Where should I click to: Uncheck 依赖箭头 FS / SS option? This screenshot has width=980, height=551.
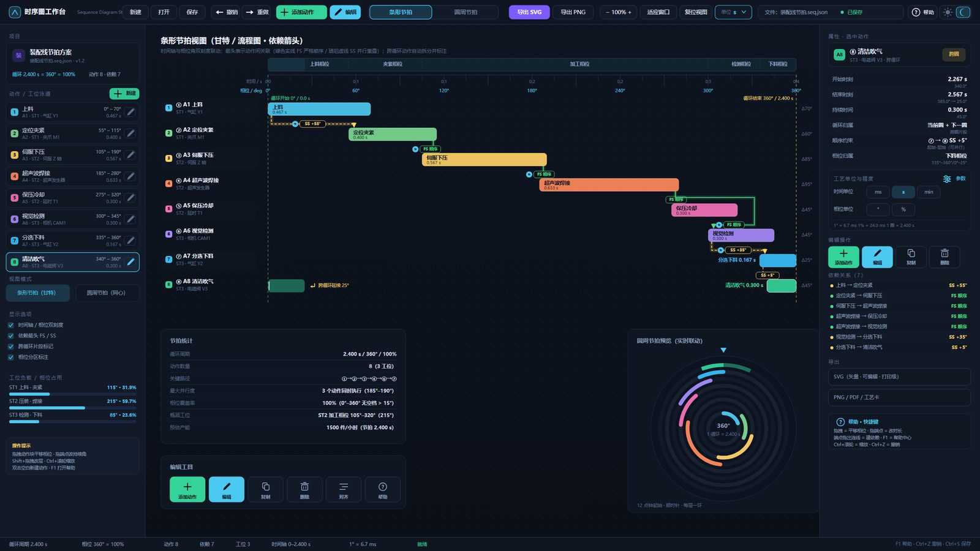11,335
